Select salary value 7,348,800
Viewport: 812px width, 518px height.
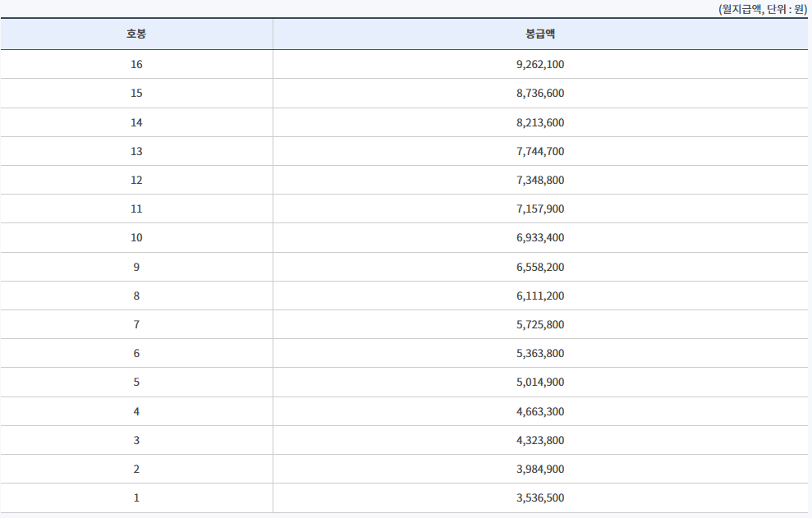(540, 181)
